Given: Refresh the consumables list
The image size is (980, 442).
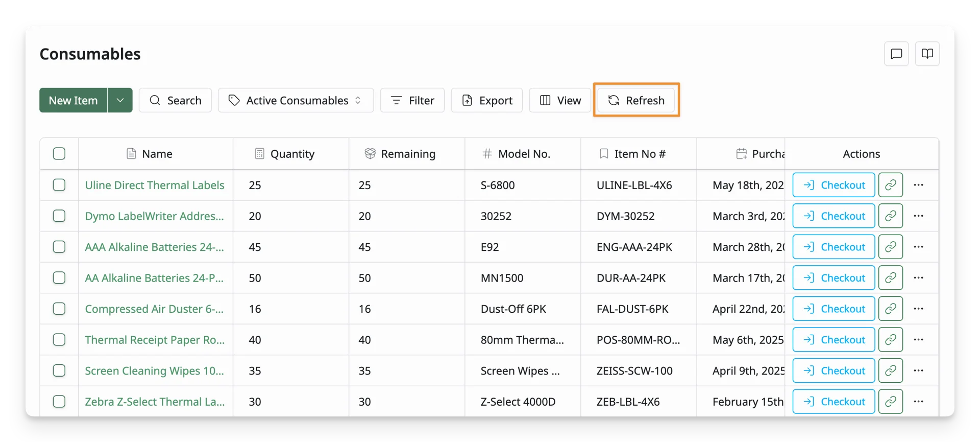Looking at the screenshot, I should pyautogui.click(x=636, y=100).
